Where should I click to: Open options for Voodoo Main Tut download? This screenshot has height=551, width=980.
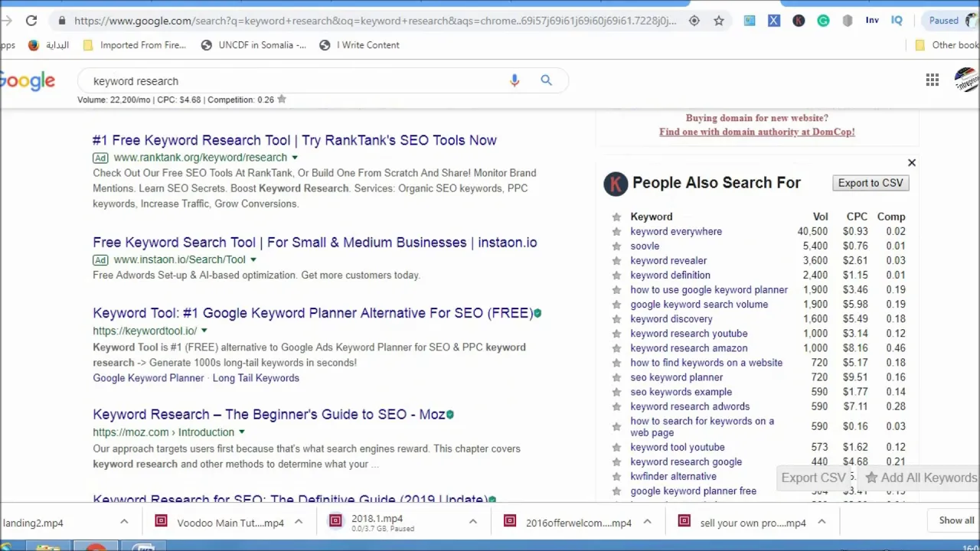click(x=299, y=522)
